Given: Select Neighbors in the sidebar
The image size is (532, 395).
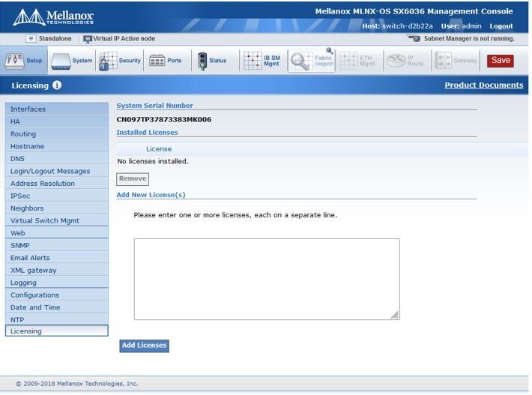Looking at the screenshot, I should (x=57, y=208).
